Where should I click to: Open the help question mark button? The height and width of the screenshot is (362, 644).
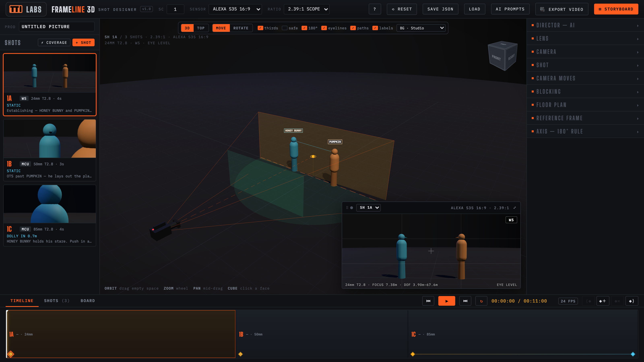375,9
